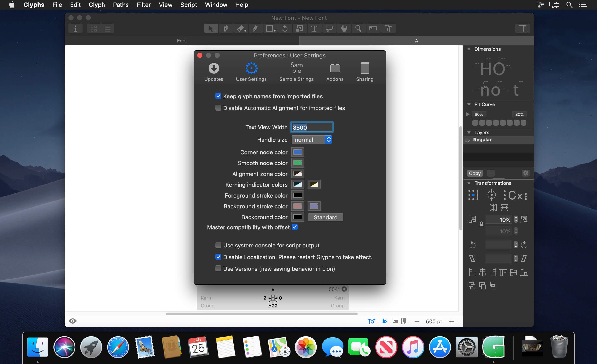The width and height of the screenshot is (597, 364).
Task: Switch to grid view of glyphs
Action: click(94, 28)
